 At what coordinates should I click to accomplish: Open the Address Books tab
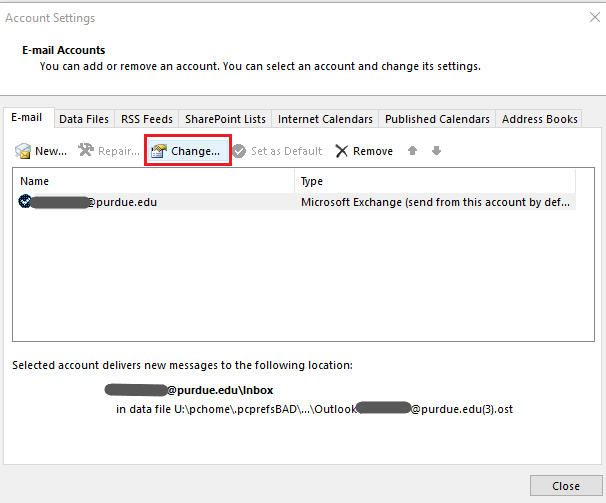[539, 119]
